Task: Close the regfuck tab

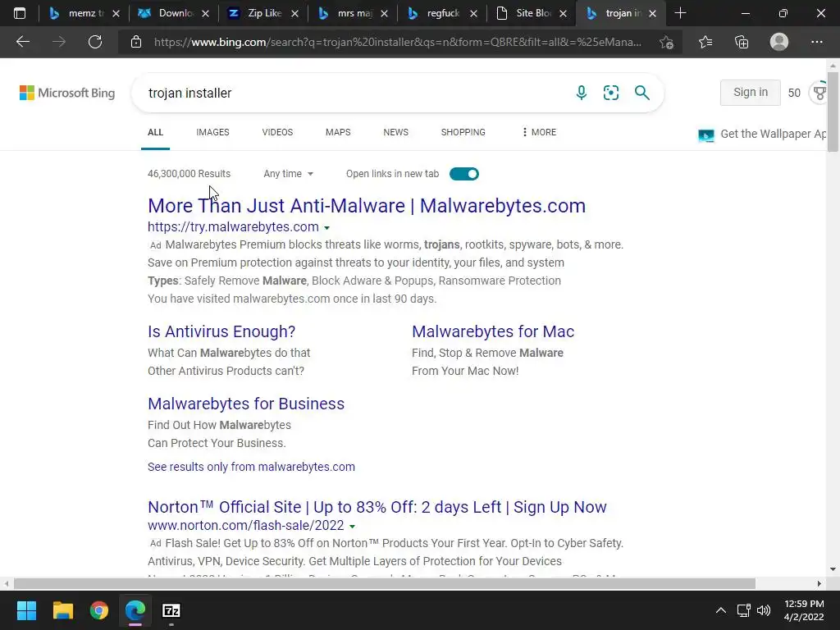Action: (x=473, y=13)
